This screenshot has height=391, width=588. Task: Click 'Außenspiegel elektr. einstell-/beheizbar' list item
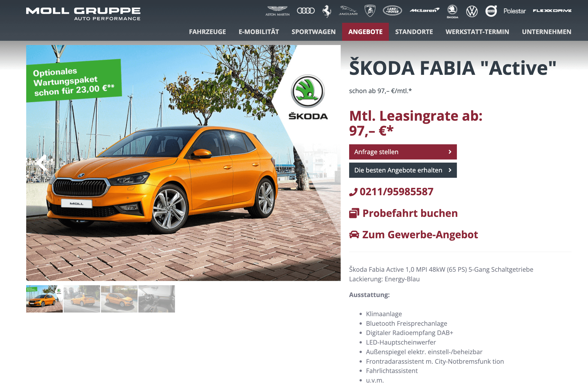click(424, 352)
